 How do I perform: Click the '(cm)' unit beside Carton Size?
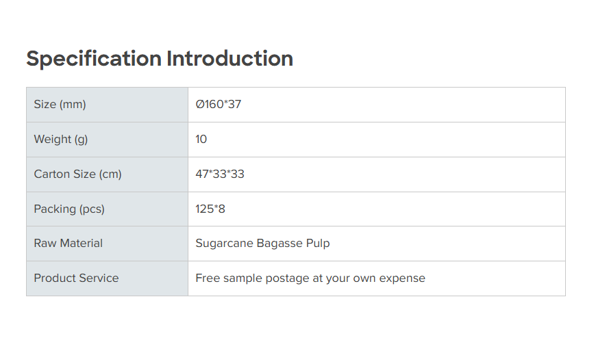point(110,174)
